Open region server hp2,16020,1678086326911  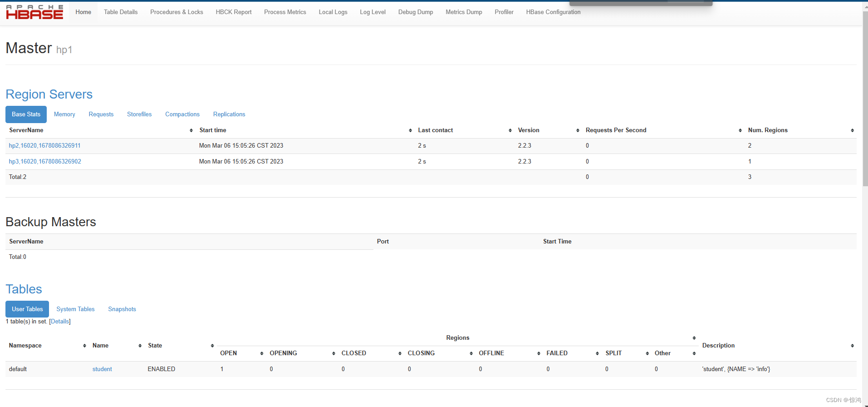pyautogui.click(x=45, y=146)
